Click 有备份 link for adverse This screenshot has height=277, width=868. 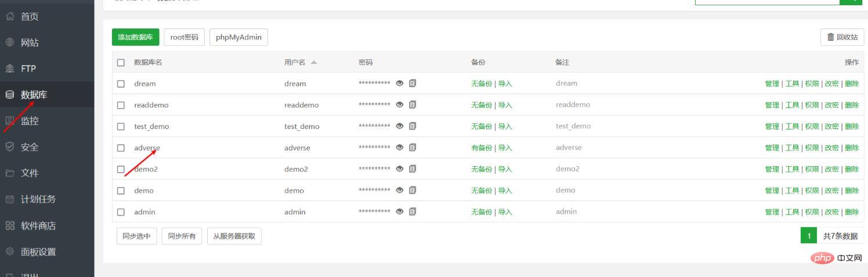point(481,148)
